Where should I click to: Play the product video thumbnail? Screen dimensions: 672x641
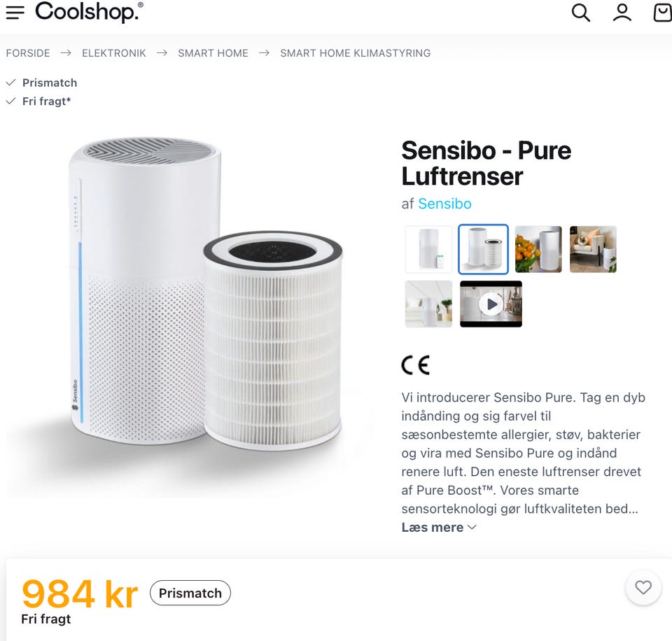[491, 304]
